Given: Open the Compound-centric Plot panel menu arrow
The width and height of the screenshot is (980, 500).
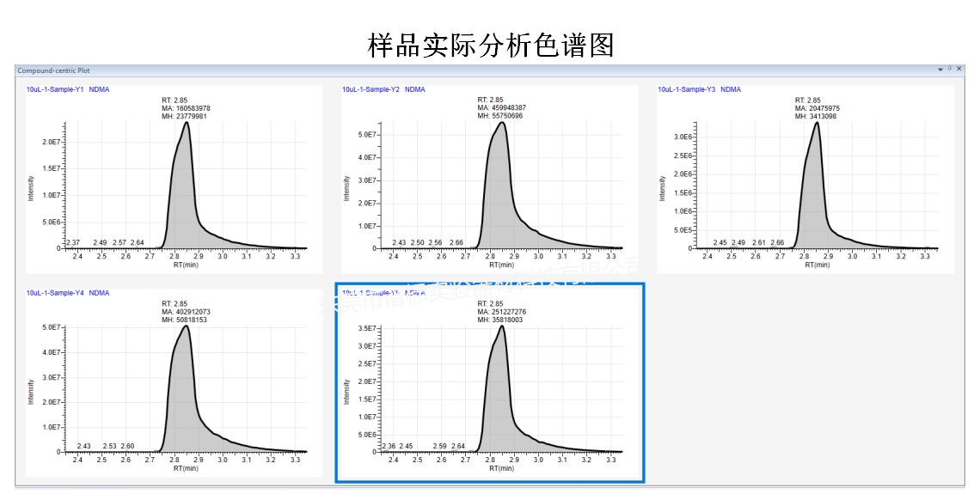Looking at the screenshot, I should pos(940,68).
